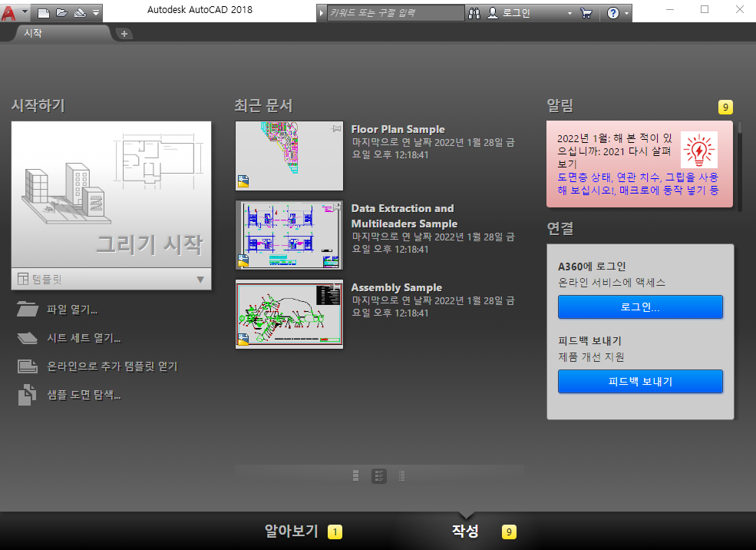Run search with the binoculars icon
The image size is (756, 550).
(474, 13)
